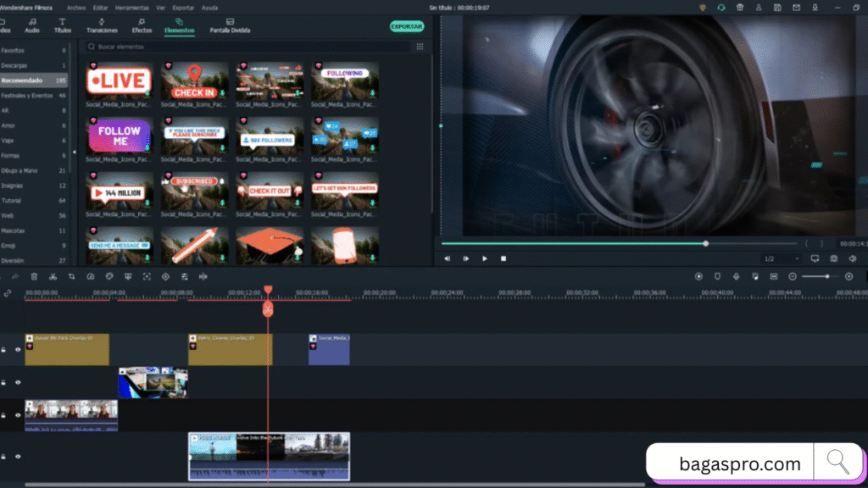This screenshot has height=488, width=868.
Task: Hide the bottom video track using its eye icon
Action: pyautogui.click(x=18, y=457)
